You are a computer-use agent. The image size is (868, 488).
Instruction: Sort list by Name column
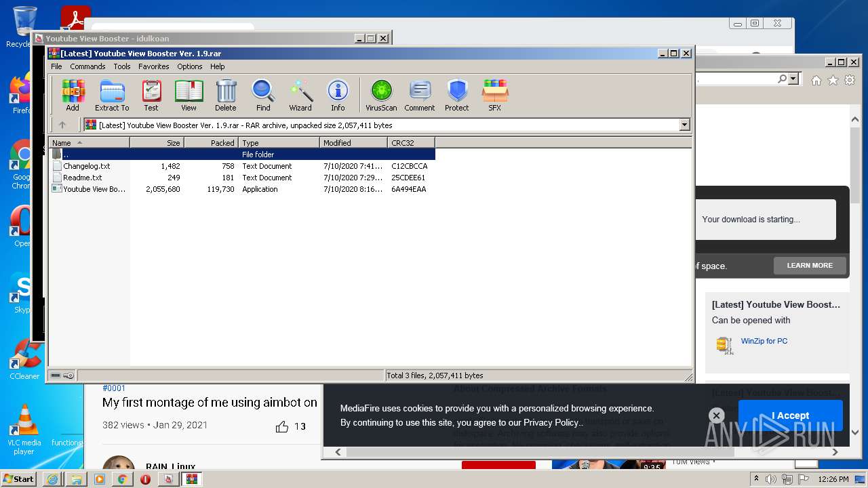(90, 142)
